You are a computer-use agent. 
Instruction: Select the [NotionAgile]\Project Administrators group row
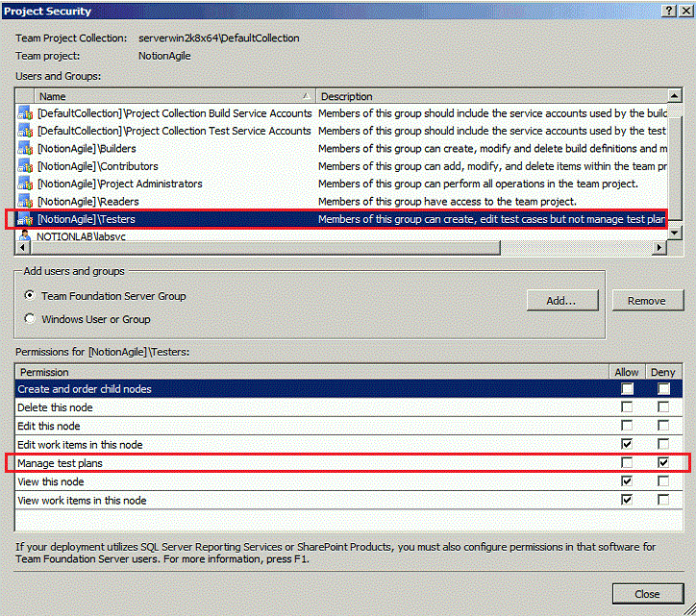point(342,184)
